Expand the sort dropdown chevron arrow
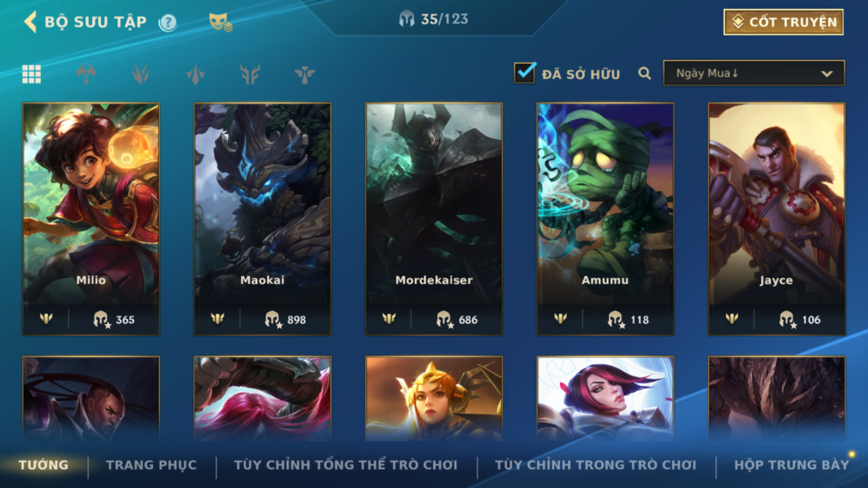This screenshot has width=868, height=488. pos(827,73)
